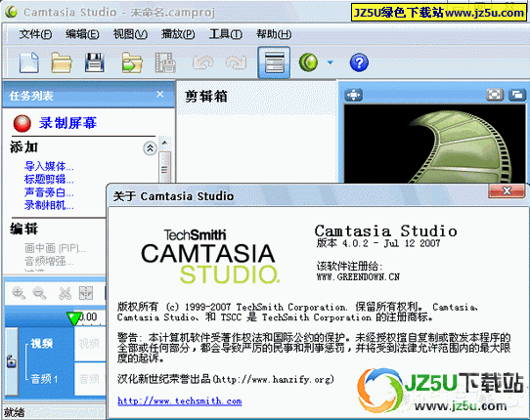Open the 文件(F) menu
The width and height of the screenshot is (530, 420).
(x=35, y=34)
